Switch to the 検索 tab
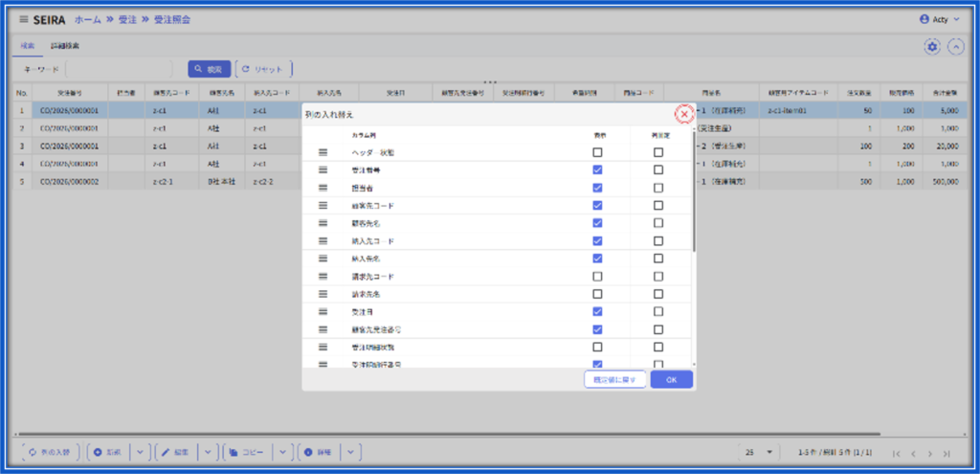The image size is (980, 474). pyautogui.click(x=27, y=46)
